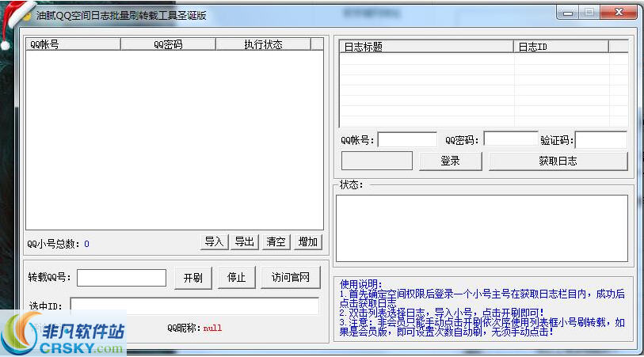
Task: Stop the task with 停止 button
Action: tap(236, 278)
